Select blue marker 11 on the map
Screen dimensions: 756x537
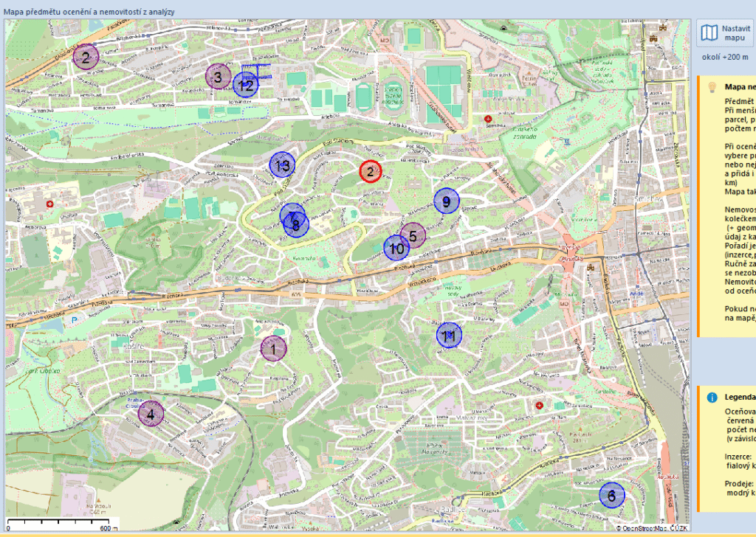coord(449,335)
